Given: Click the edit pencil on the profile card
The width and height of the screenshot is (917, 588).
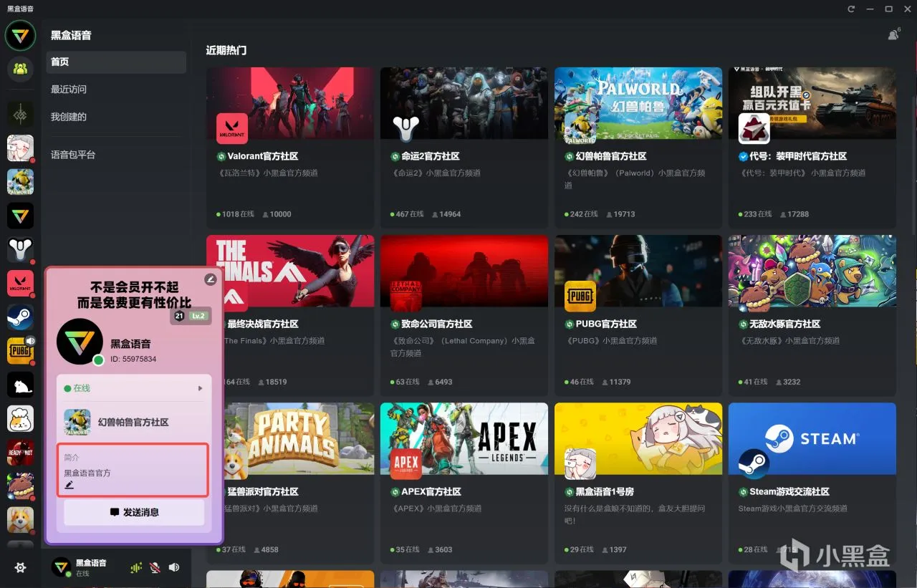Looking at the screenshot, I should point(210,279).
